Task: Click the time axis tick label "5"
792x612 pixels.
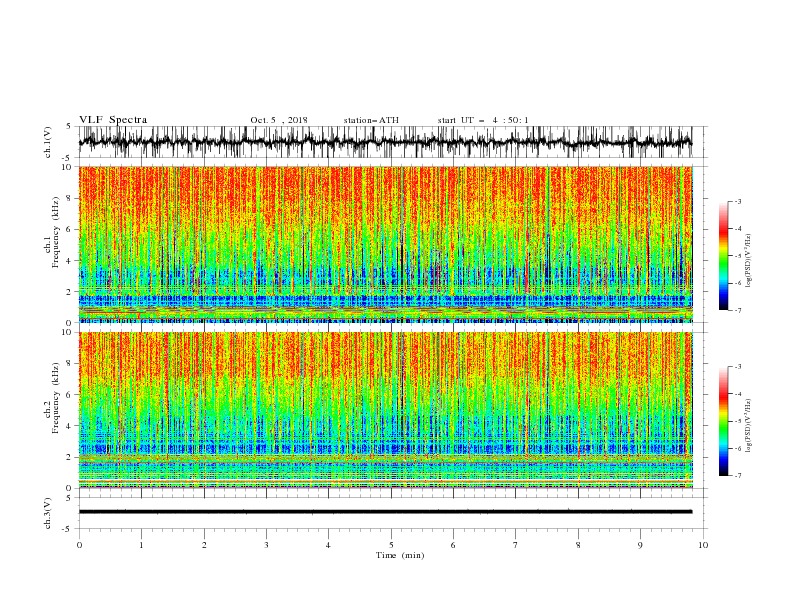Action: pyautogui.click(x=391, y=545)
